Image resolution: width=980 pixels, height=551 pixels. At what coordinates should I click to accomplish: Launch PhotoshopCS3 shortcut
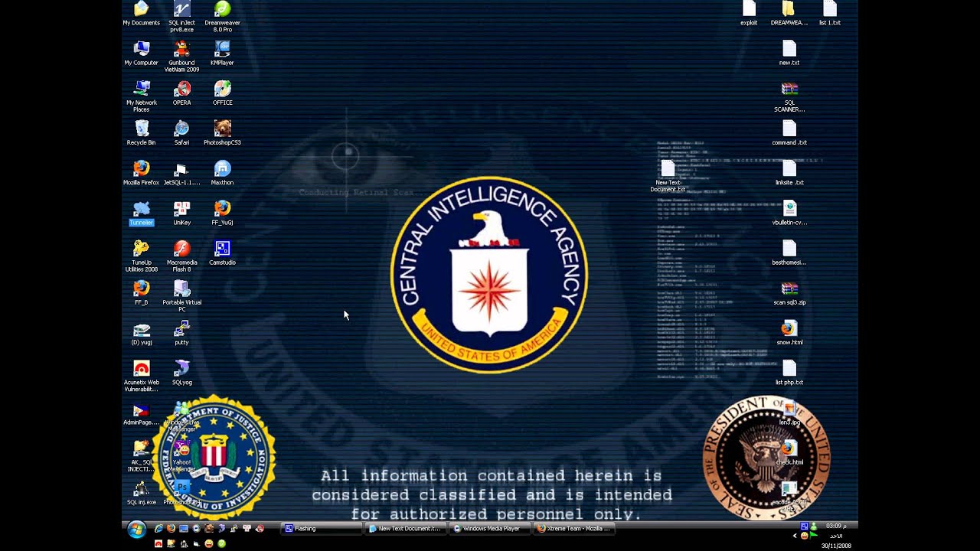pos(222,133)
